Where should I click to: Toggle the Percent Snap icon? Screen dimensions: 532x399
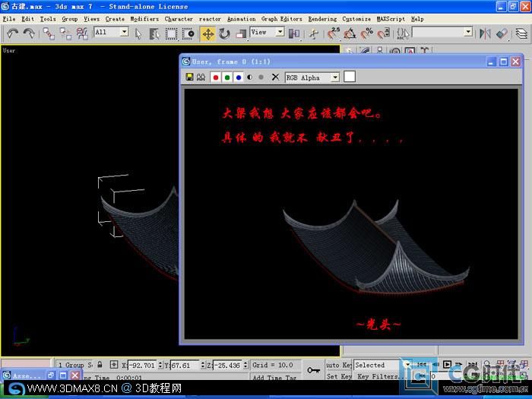[366, 33]
